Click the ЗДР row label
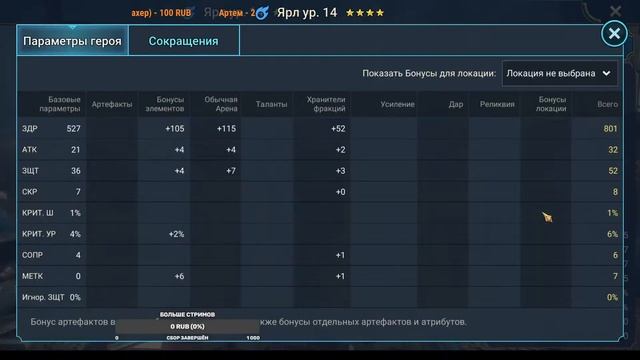The image size is (640, 360). (x=30, y=129)
